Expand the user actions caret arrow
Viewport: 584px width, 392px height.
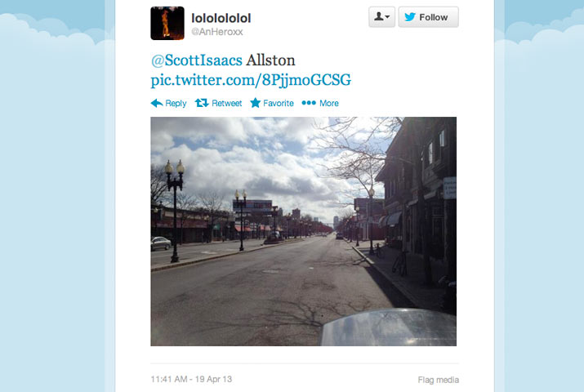pos(387,17)
